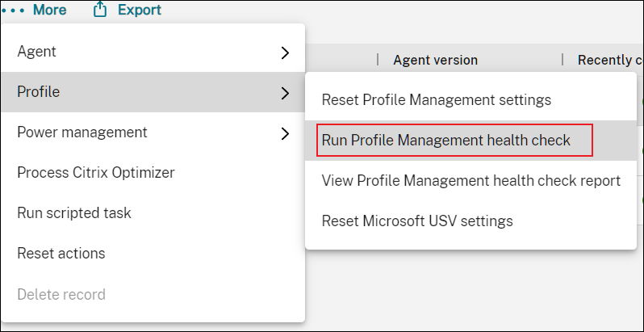644x332 pixels.
Task: Open the Agent submenu entry
Action: click(37, 52)
